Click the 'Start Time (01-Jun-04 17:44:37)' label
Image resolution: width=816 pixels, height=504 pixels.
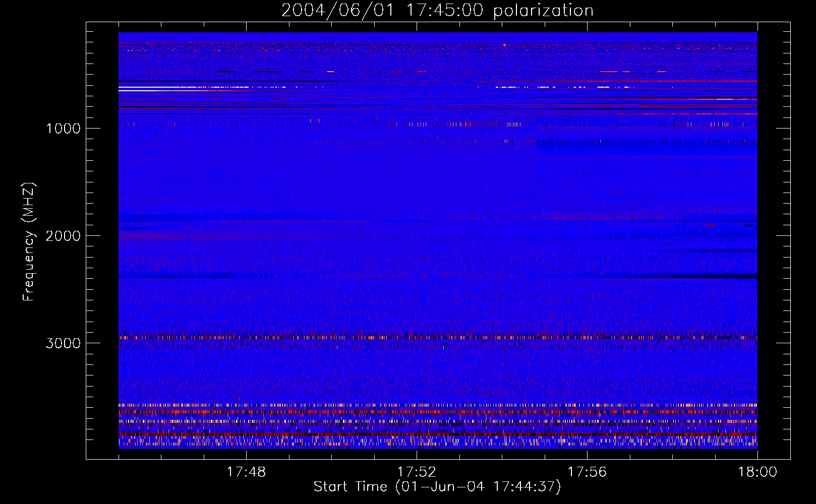437,487
